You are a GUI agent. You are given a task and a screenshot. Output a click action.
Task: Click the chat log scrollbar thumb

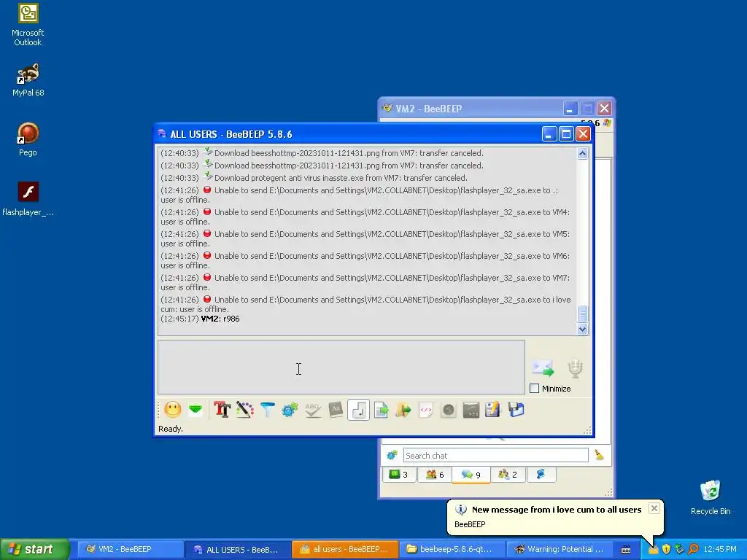point(582,314)
